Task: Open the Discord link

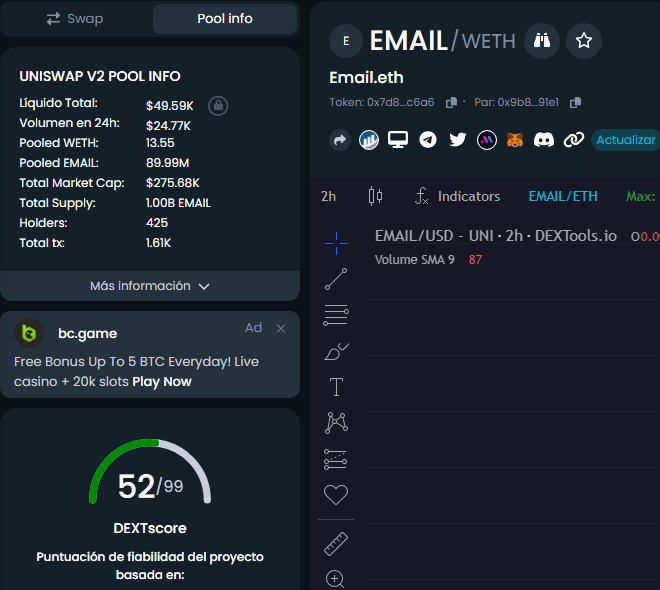Action: 544,140
